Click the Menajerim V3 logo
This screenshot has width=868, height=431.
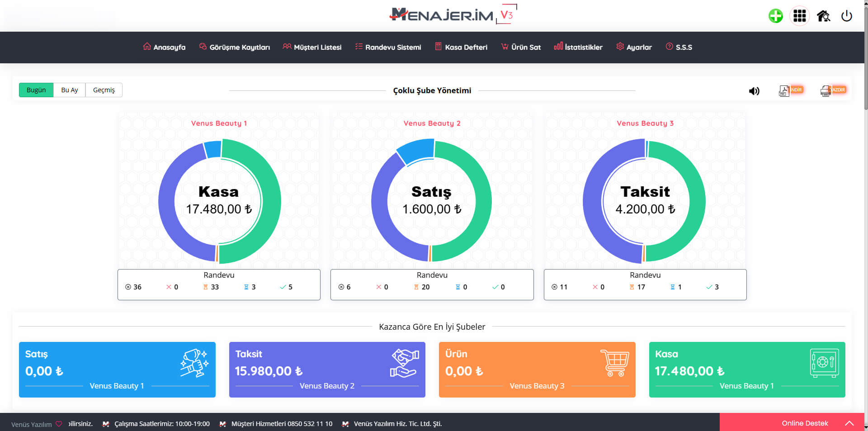452,15
